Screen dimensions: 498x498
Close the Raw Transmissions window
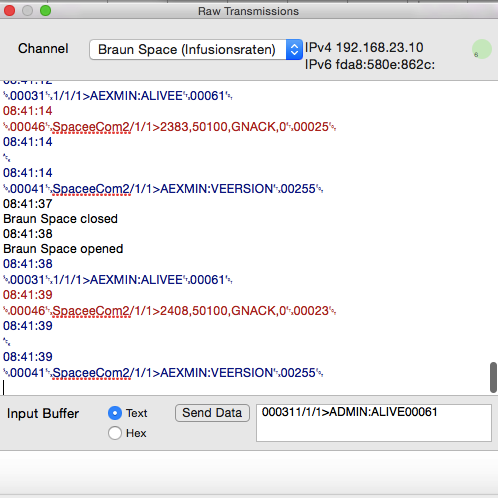coord(9,11)
